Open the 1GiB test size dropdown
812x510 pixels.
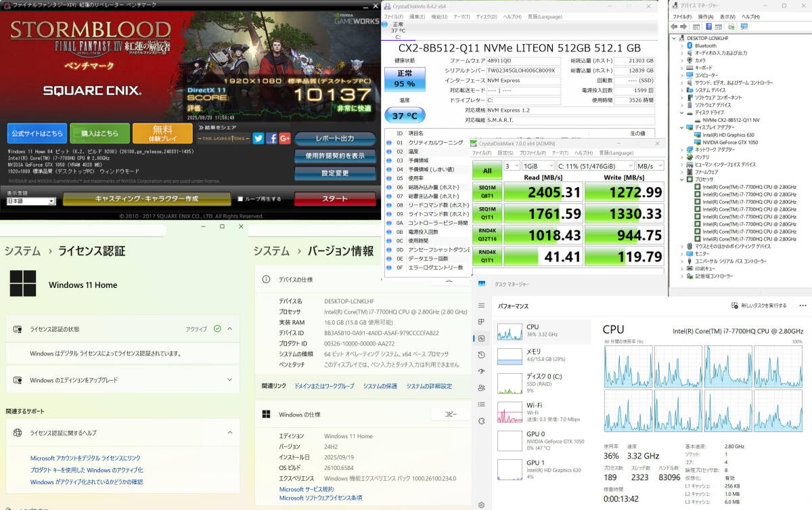click(538, 165)
